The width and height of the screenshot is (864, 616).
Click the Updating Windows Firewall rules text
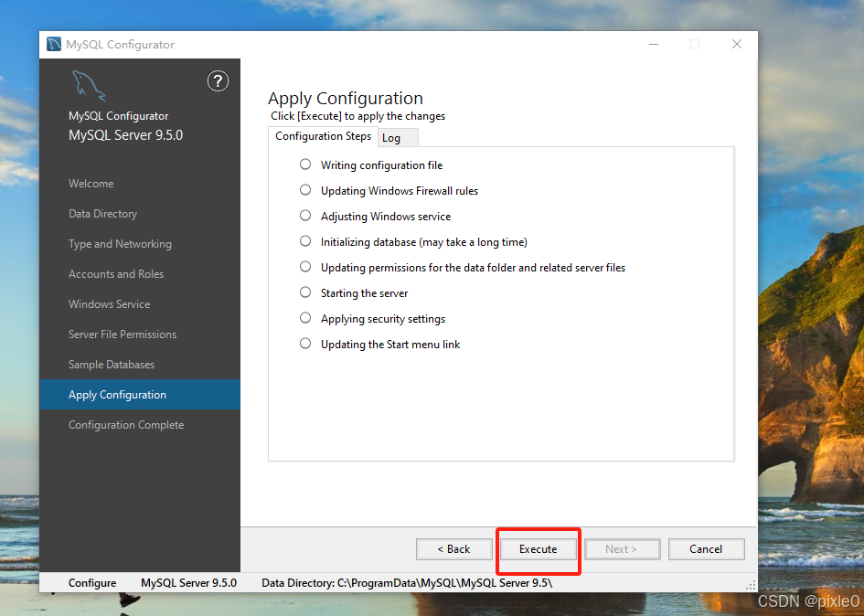pyautogui.click(x=400, y=191)
